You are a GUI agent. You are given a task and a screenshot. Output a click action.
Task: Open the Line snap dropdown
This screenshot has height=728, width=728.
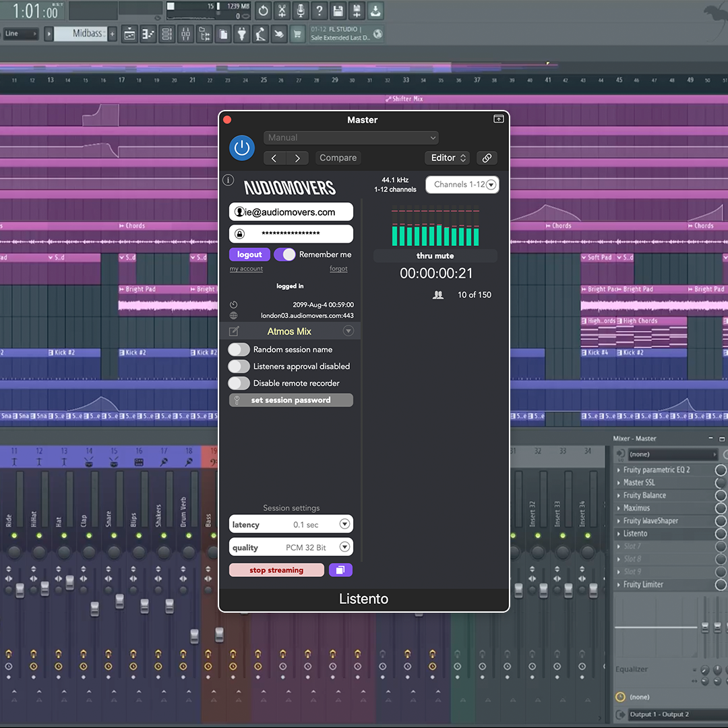tap(20, 34)
